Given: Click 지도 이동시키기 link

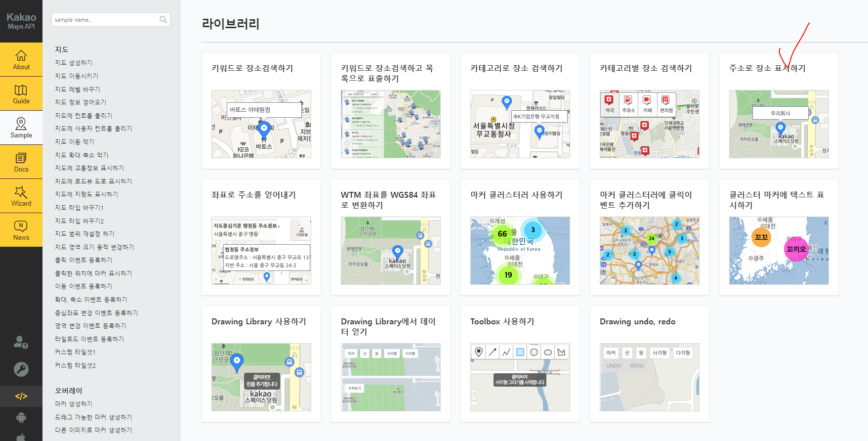Looking at the screenshot, I should 77,76.
